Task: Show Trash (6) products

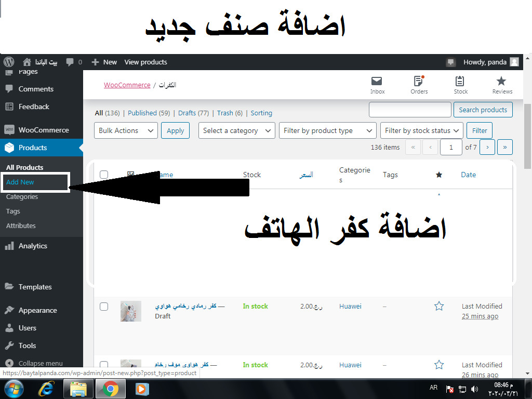Action: pos(230,113)
